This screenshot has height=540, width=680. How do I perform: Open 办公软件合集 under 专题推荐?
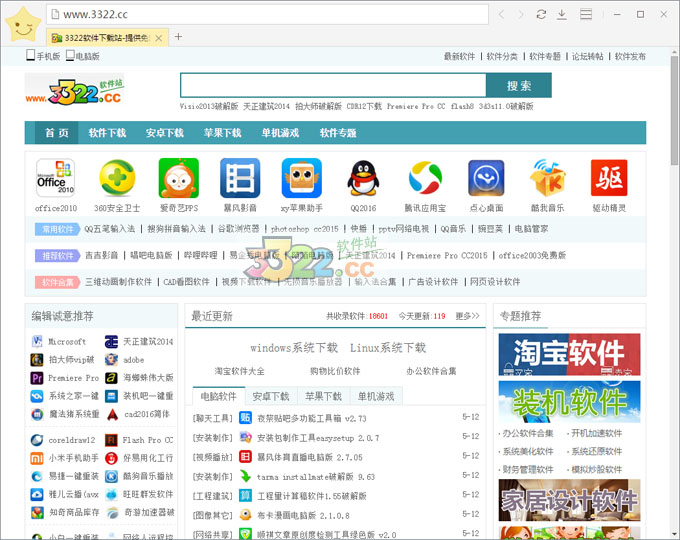(528, 433)
